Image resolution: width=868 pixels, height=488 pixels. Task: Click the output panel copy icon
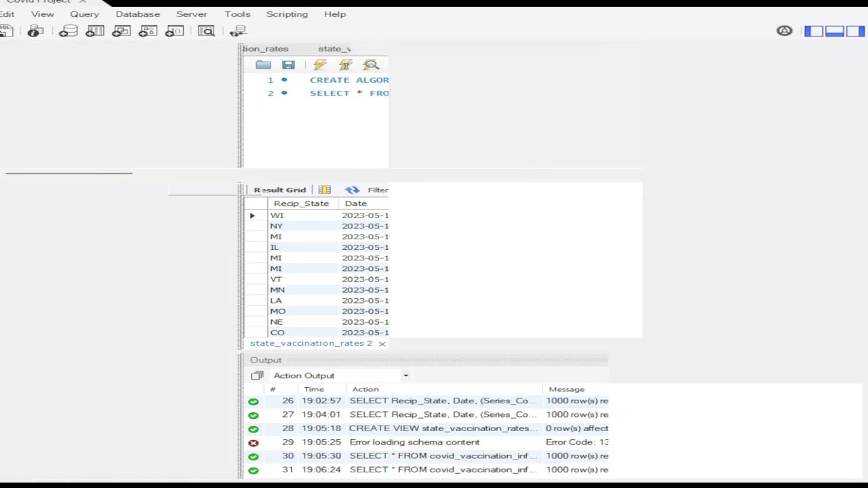(257, 375)
